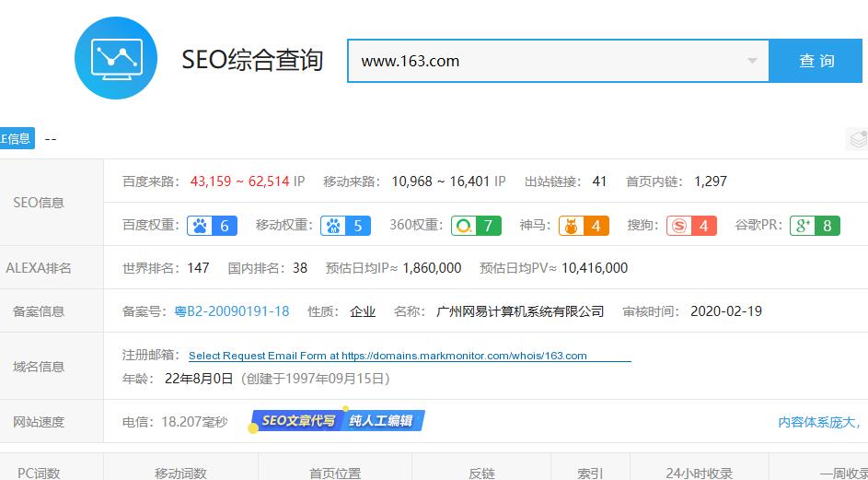
Task: Click the review date 2020-02-19
Action: pos(726,311)
